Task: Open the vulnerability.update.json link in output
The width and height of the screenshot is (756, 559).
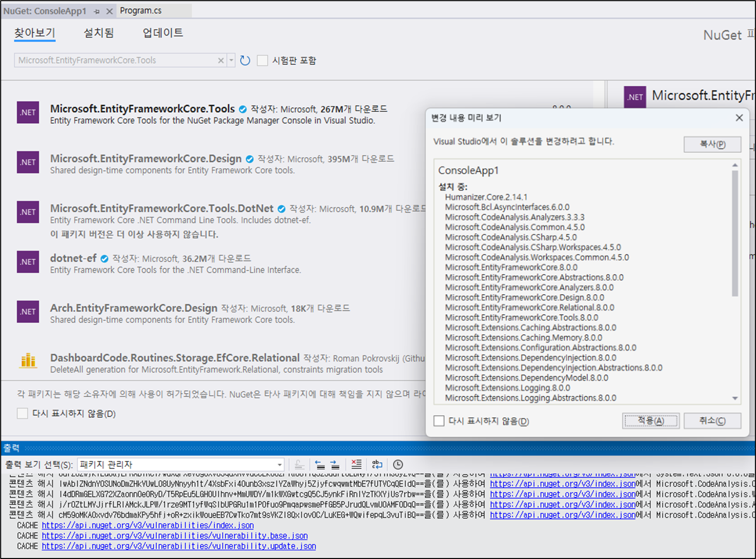Action: click(x=179, y=546)
